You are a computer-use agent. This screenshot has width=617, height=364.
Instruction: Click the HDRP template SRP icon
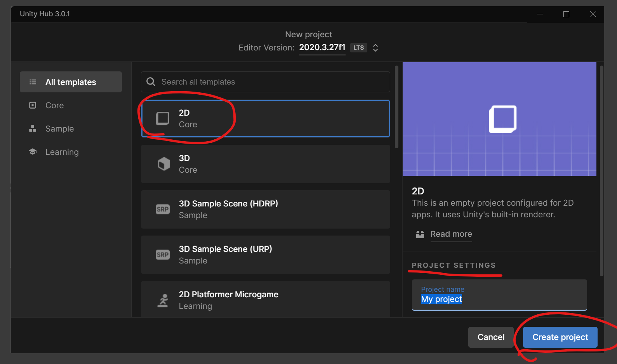[x=163, y=209]
